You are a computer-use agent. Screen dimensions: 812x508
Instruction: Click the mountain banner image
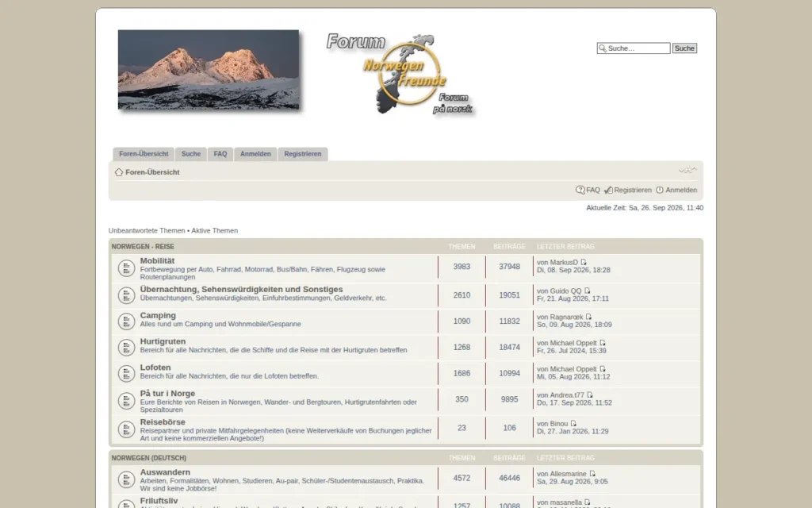click(209, 70)
